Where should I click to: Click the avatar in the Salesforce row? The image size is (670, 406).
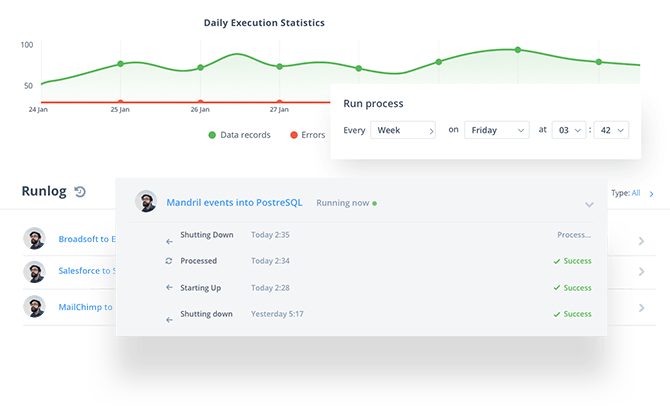click(x=35, y=272)
